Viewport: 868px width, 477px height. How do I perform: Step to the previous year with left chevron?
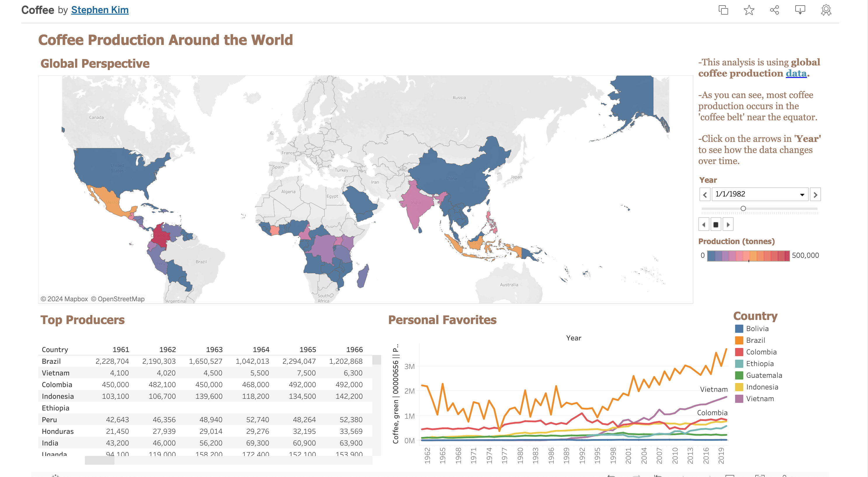tap(704, 195)
